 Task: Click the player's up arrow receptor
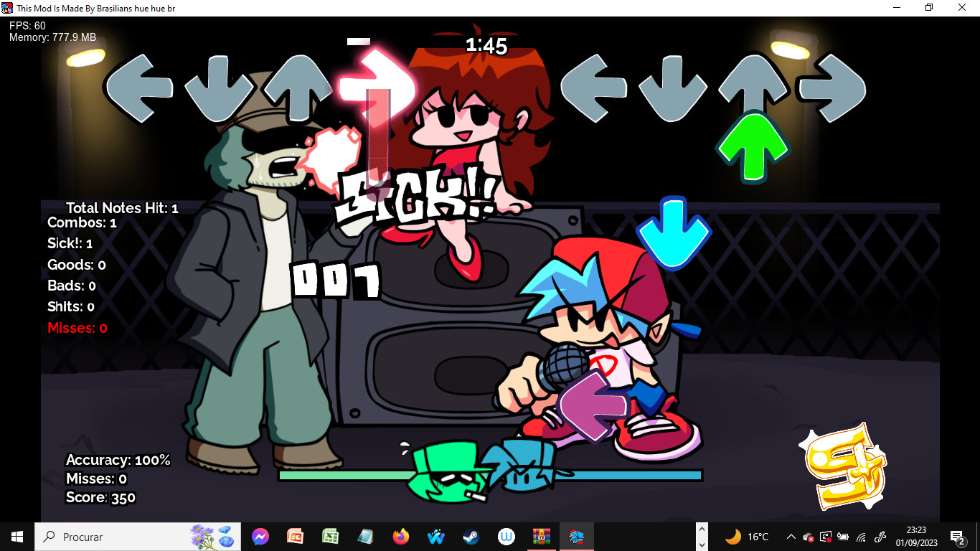pyautogui.click(x=751, y=86)
